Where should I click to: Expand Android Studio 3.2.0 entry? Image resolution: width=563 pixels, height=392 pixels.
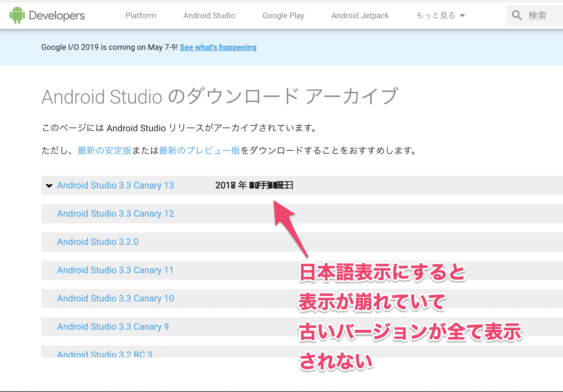click(x=98, y=242)
